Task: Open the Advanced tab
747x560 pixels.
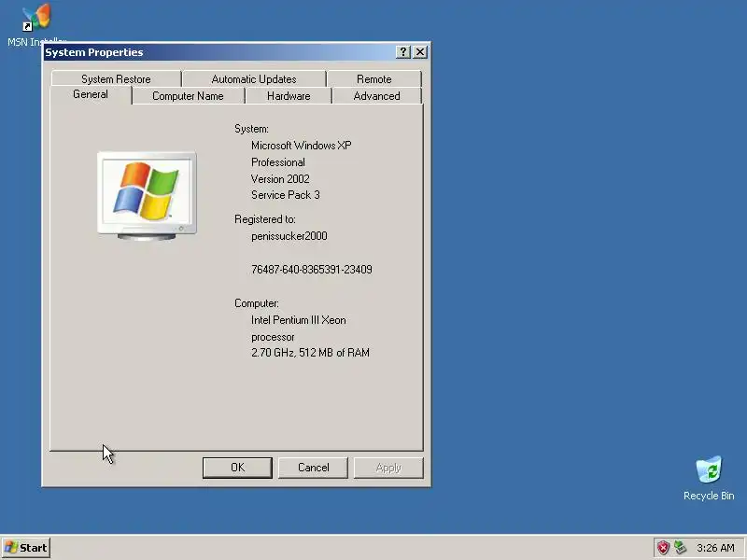Action: 376,96
